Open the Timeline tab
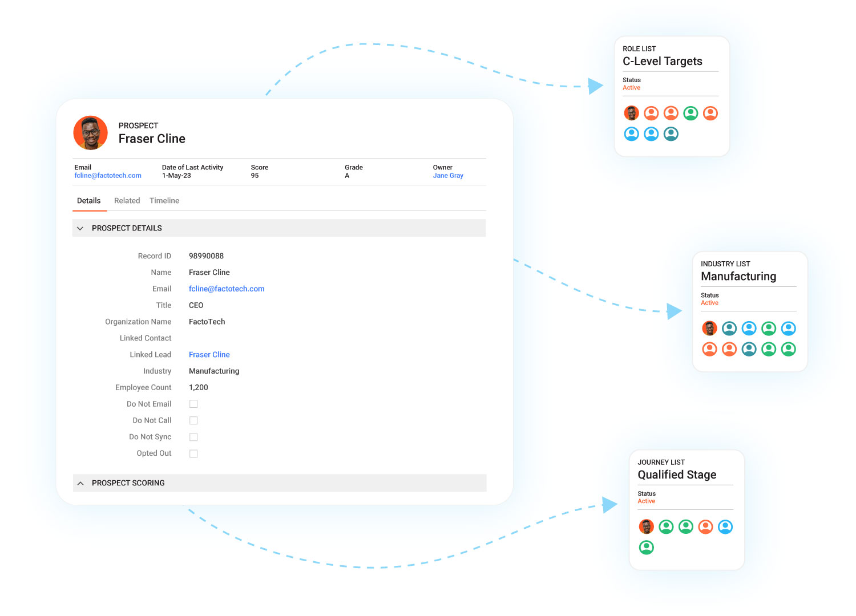 pos(164,200)
